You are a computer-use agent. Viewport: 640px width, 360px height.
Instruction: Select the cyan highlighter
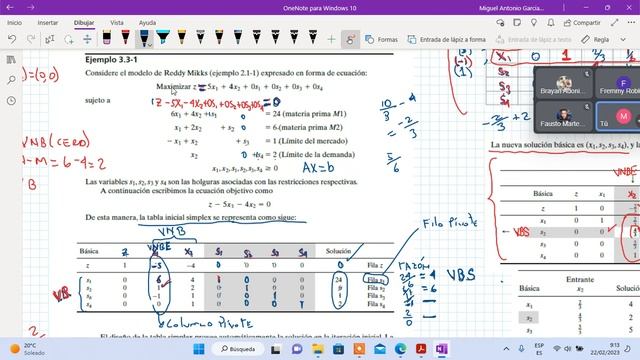click(163, 38)
